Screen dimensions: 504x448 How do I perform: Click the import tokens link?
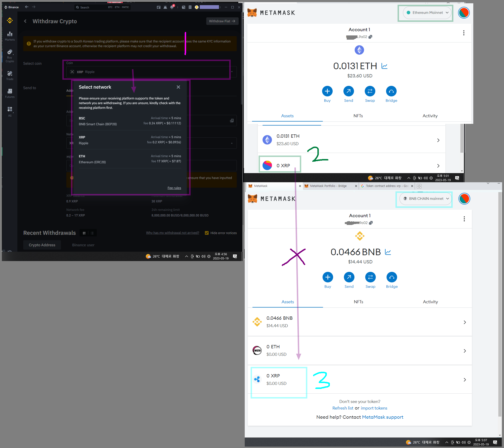click(x=374, y=408)
